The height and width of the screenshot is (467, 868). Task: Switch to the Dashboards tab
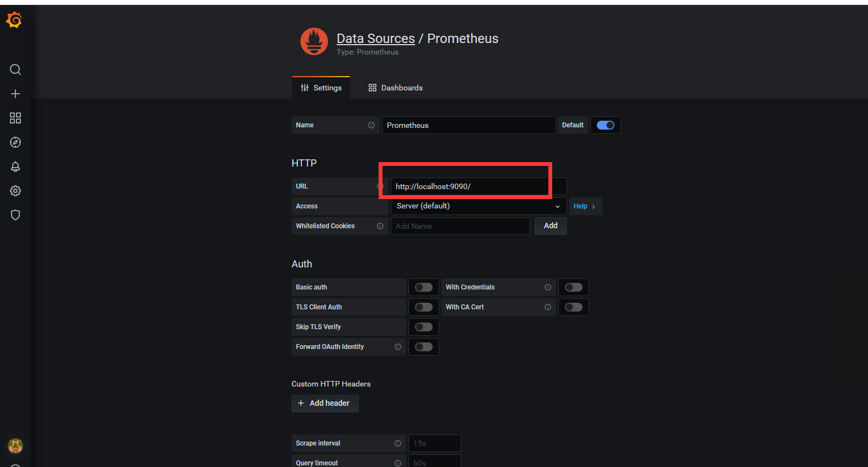pos(396,88)
